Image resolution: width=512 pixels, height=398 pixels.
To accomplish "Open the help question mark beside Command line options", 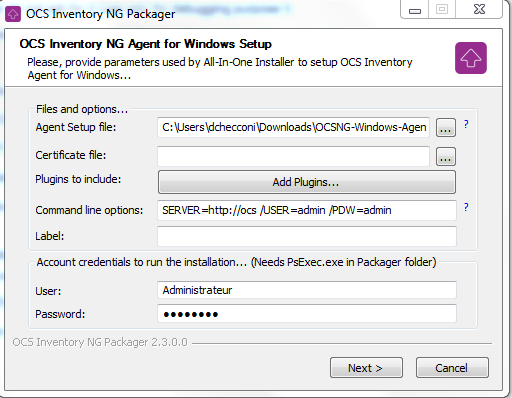I will pyautogui.click(x=466, y=207).
